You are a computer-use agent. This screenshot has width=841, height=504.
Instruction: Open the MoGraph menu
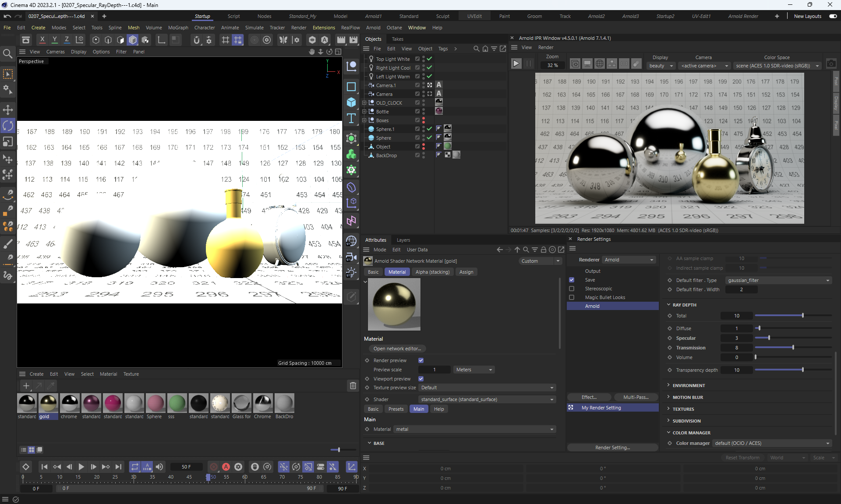pos(178,28)
